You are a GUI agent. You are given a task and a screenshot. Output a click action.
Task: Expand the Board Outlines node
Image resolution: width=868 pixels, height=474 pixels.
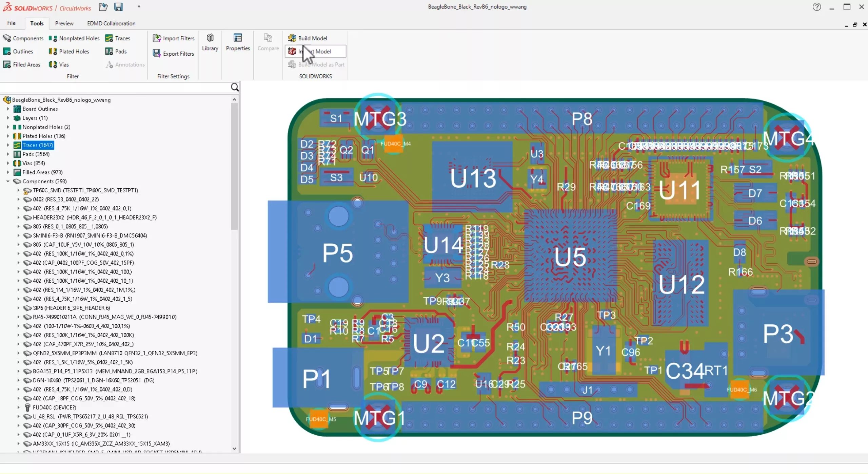(8, 109)
